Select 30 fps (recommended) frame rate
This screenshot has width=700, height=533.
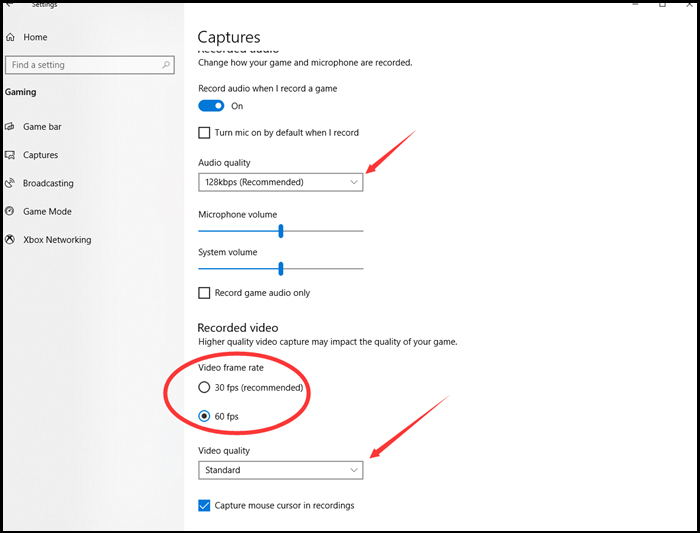pos(205,388)
